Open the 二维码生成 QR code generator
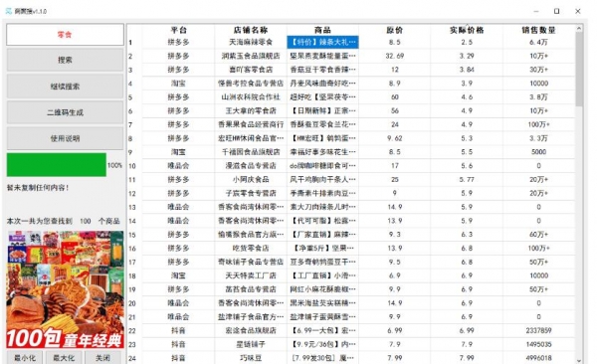 point(65,112)
